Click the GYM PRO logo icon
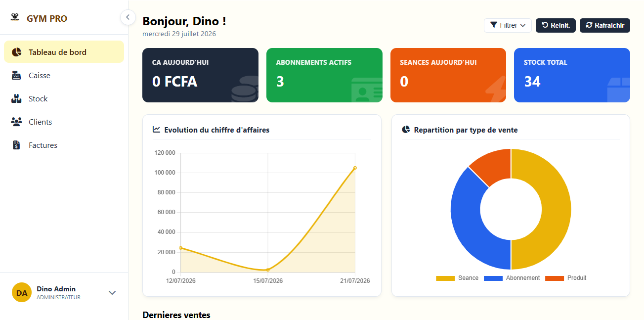 (x=15, y=18)
